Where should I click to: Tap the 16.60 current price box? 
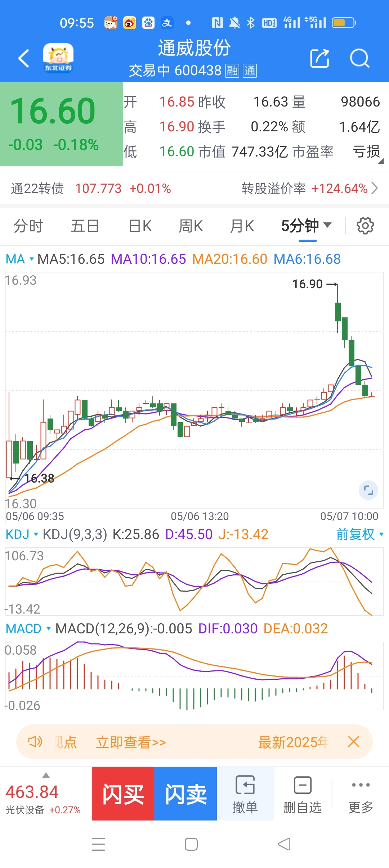pos(62,124)
